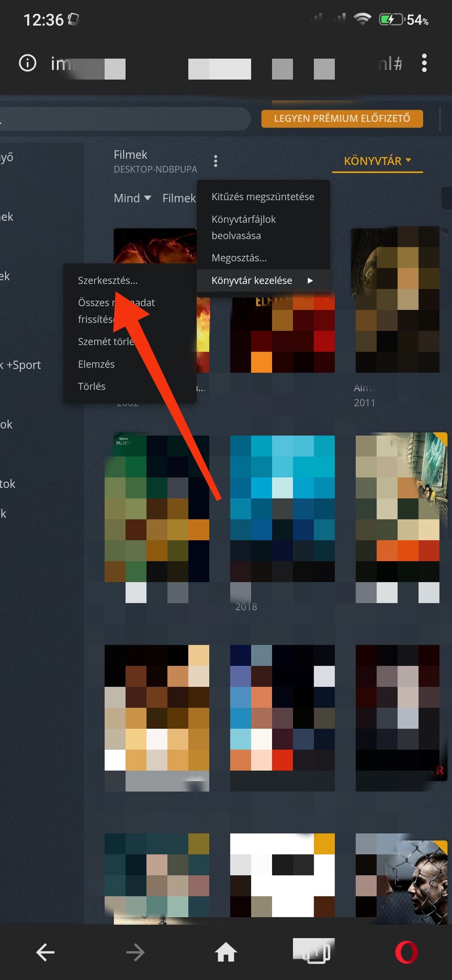This screenshot has width=452, height=980.
Task: Go forward with the browser forward arrow
Action: click(x=135, y=953)
